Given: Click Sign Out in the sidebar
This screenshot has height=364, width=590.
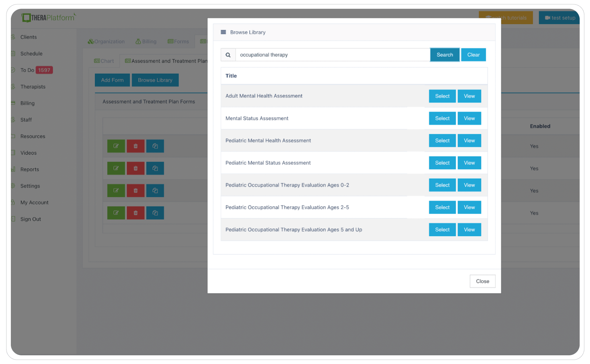Looking at the screenshot, I should [x=31, y=219].
